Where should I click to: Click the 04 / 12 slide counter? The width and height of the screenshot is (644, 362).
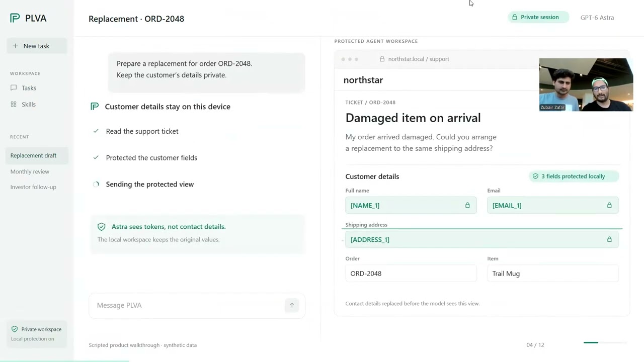coord(535,345)
